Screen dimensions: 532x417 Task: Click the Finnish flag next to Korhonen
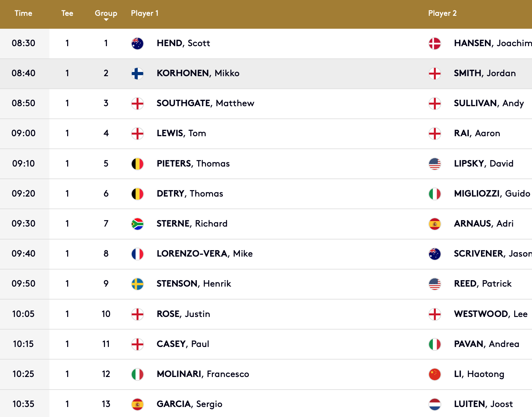point(138,73)
